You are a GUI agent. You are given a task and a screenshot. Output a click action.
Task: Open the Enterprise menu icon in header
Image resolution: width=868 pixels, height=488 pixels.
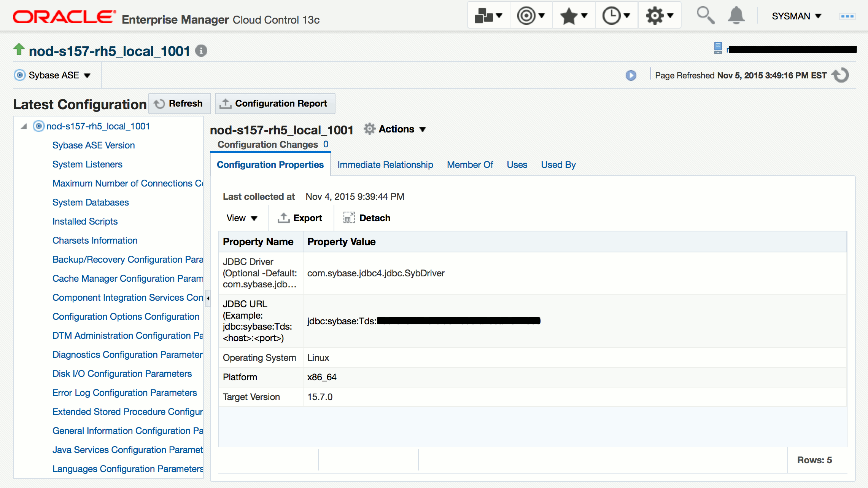[488, 16]
